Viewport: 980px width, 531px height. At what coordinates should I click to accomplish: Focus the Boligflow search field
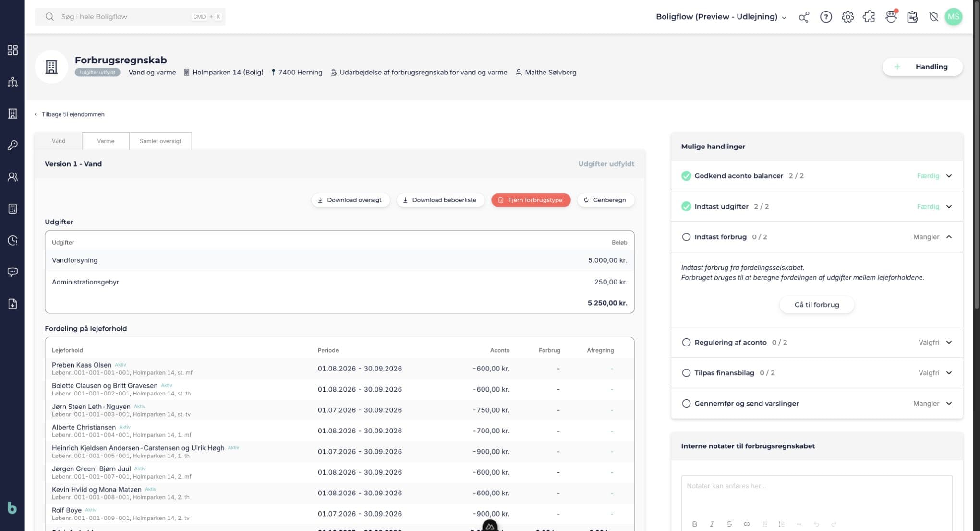coord(130,17)
